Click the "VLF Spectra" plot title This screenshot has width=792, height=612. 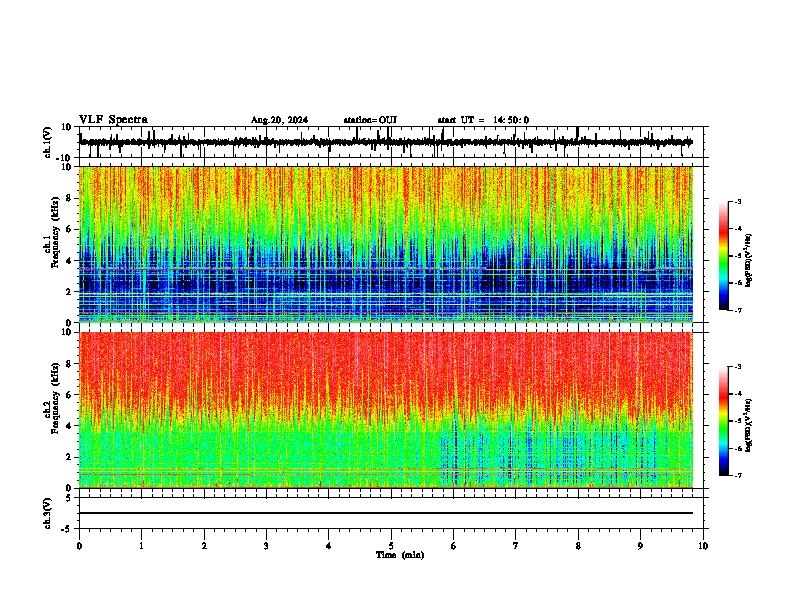point(113,120)
